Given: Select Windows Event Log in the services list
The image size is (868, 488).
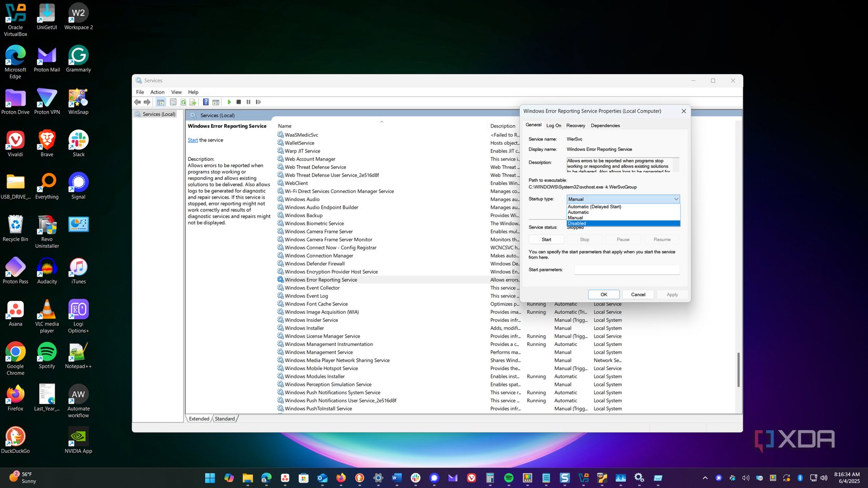Looking at the screenshot, I should [x=307, y=296].
